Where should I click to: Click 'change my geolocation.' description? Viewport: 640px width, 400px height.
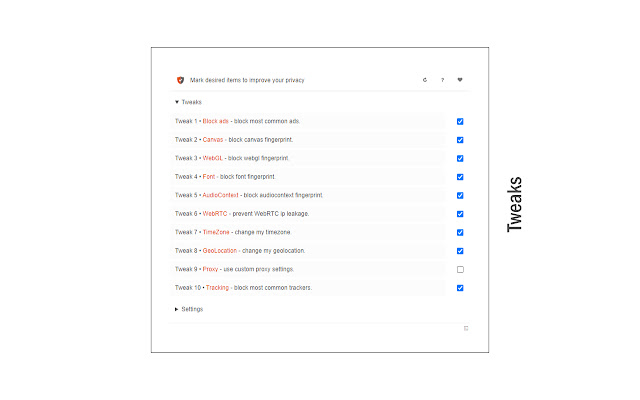click(x=273, y=251)
